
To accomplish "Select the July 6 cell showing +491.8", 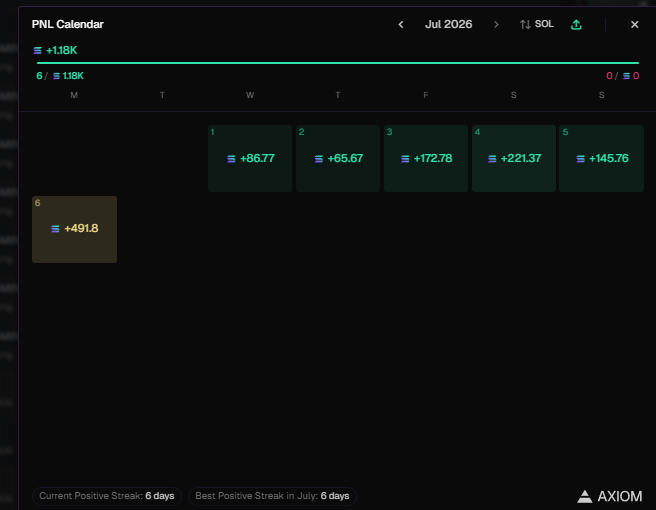I will 74,229.
